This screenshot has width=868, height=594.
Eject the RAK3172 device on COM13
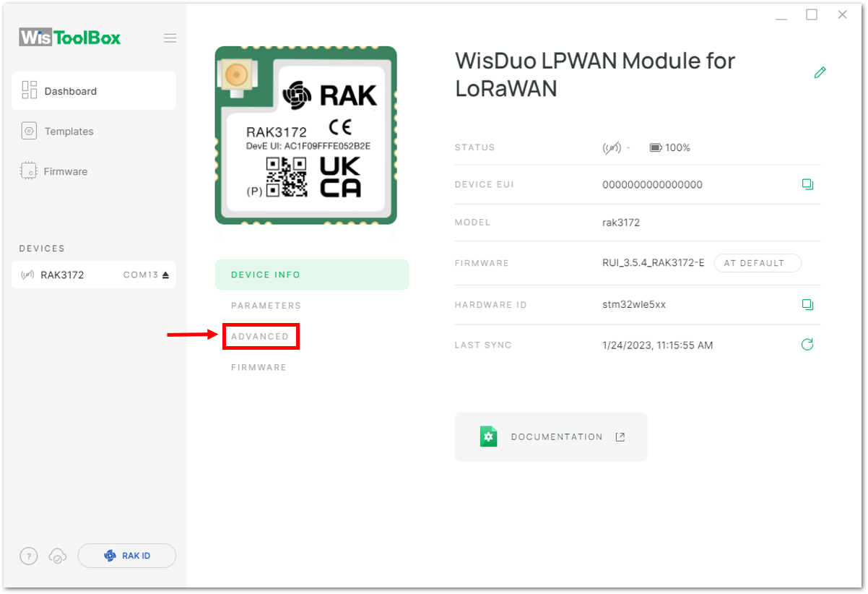tap(165, 275)
